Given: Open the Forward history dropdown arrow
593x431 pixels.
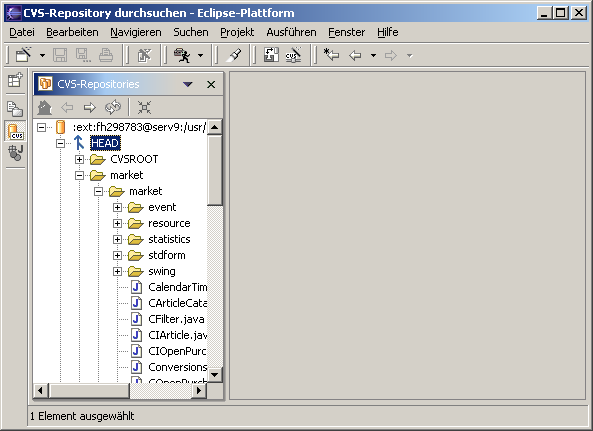Looking at the screenshot, I should 409,56.
